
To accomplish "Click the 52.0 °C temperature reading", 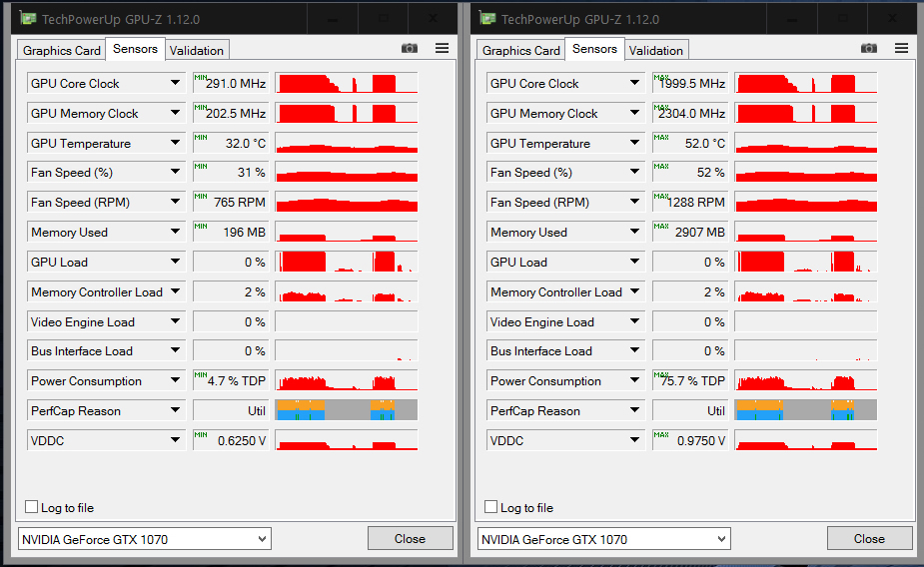I will (x=690, y=143).
